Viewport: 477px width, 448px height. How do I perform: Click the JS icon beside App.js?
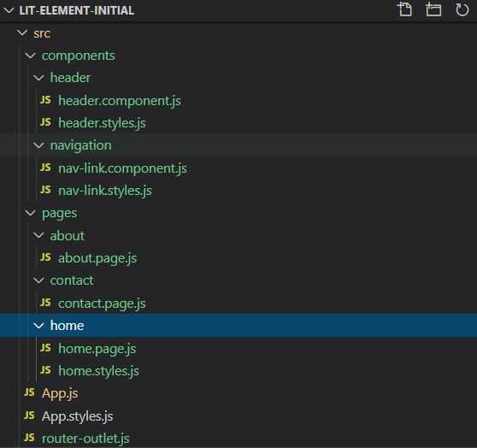coord(29,392)
